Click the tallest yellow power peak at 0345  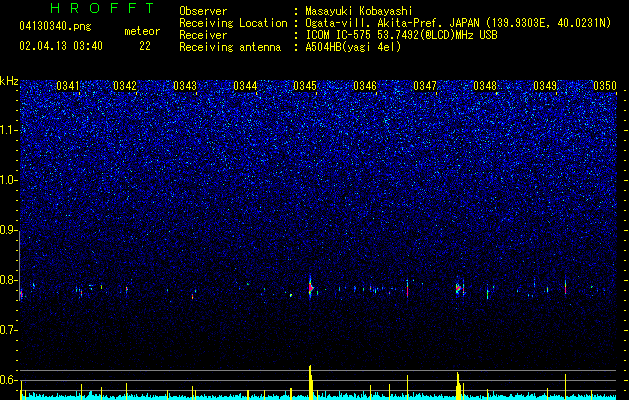click(310, 381)
